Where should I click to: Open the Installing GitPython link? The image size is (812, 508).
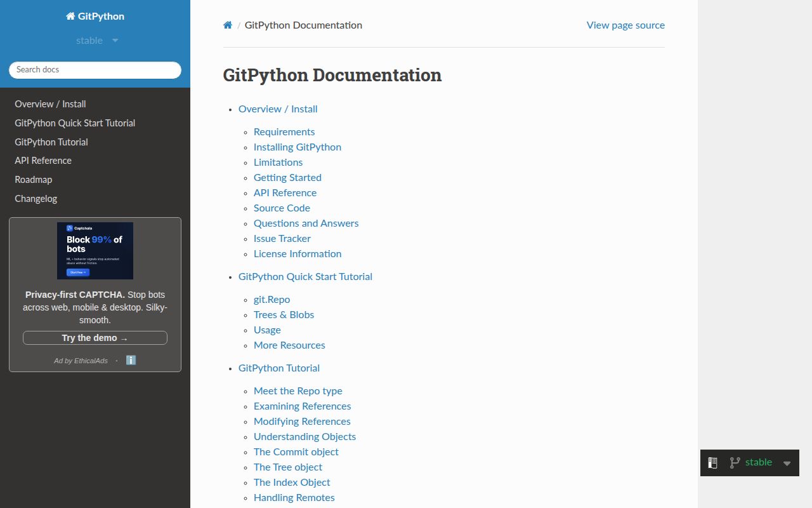click(298, 147)
